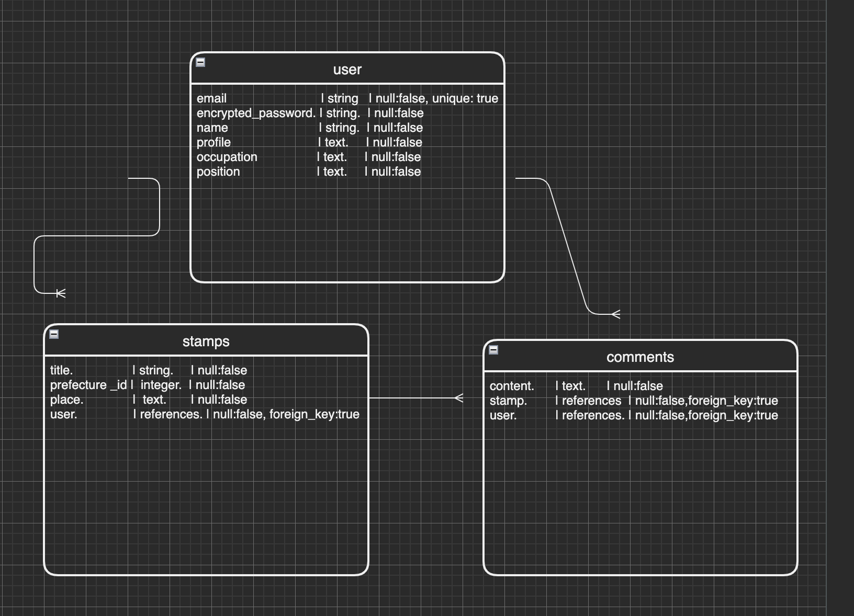Viewport: 854px width, 616px height.
Task: Select the stamps table header
Action: pyautogui.click(x=206, y=341)
